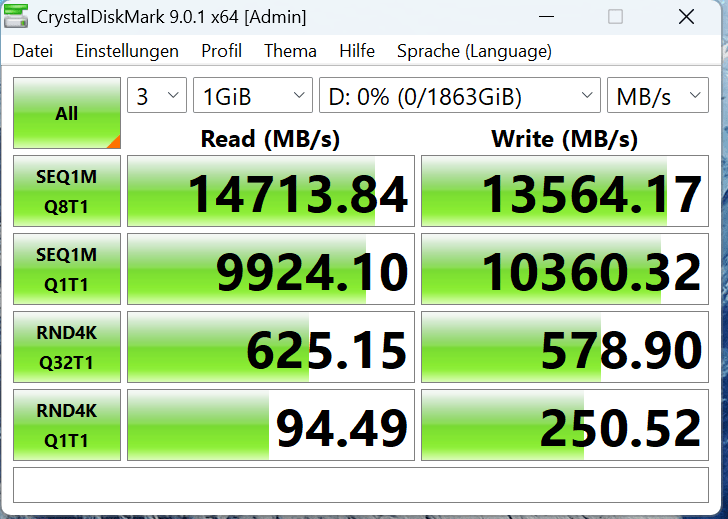
Task: Click the Write (MB/s) column header
Action: (565, 139)
